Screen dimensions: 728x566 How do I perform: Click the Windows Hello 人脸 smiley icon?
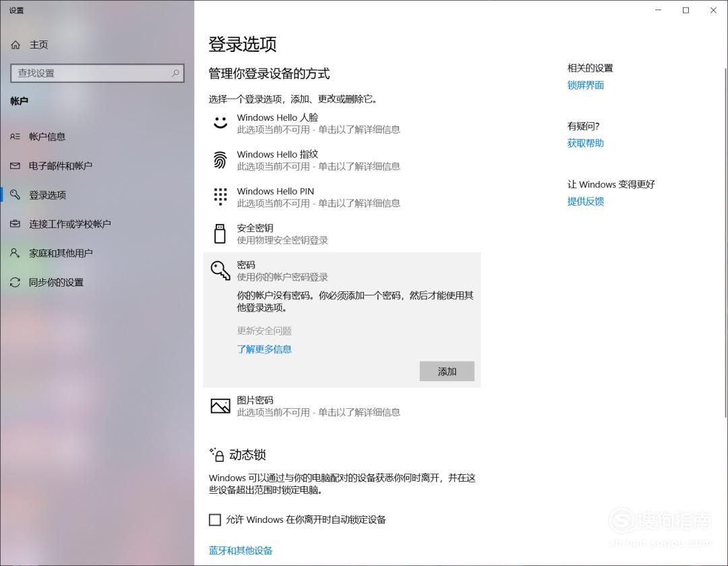click(x=220, y=122)
